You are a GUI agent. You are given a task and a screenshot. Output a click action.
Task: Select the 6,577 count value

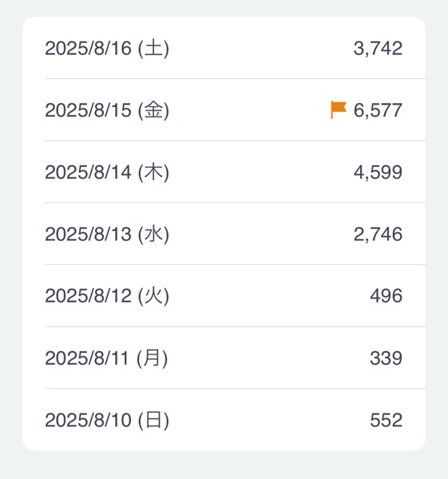(378, 110)
